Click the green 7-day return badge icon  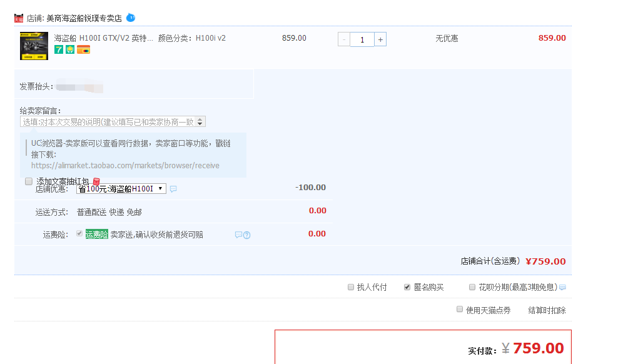[59, 49]
